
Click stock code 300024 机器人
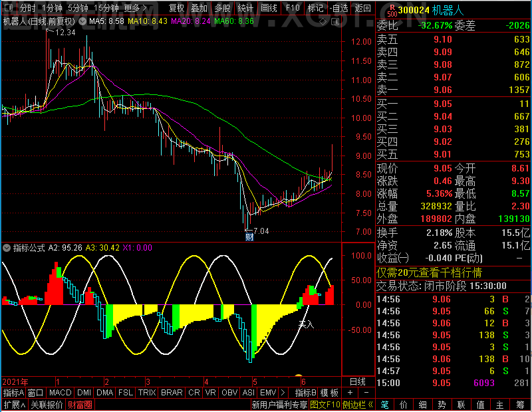click(x=431, y=11)
